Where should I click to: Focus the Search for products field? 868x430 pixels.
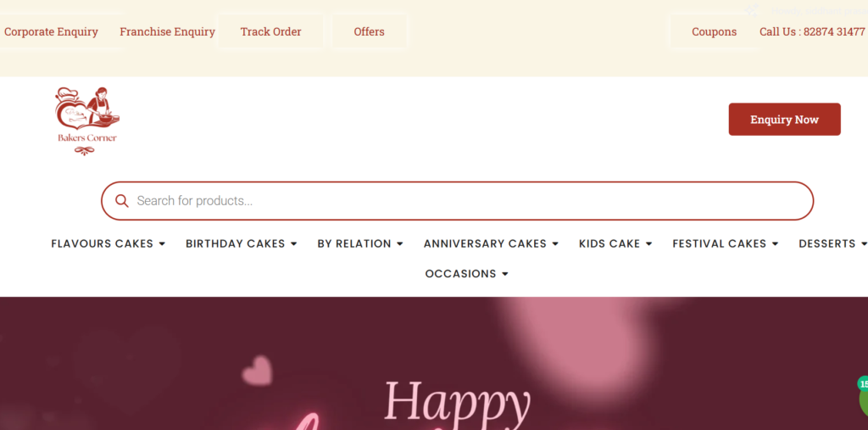[x=457, y=201]
